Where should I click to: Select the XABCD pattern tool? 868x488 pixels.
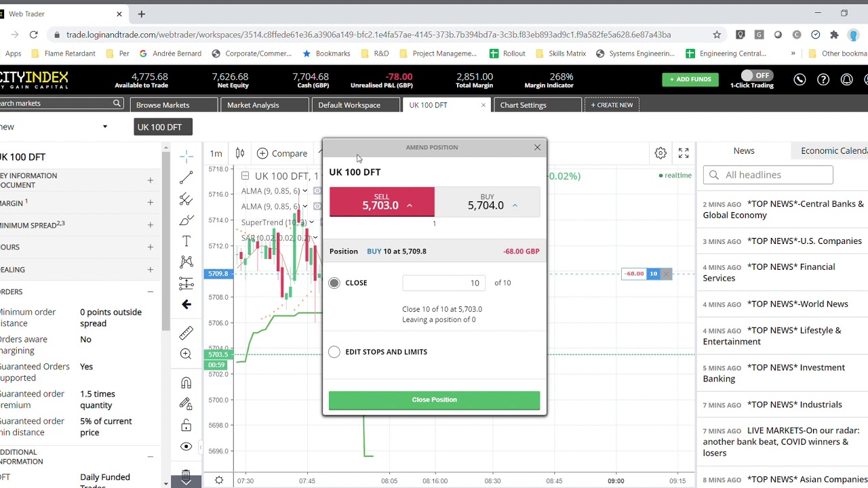pyautogui.click(x=186, y=262)
